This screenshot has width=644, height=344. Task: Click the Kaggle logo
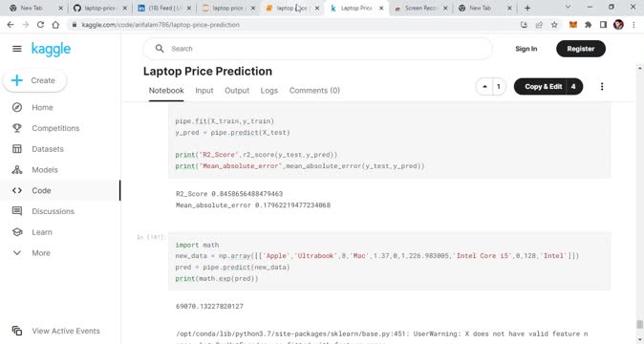click(51, 50)
